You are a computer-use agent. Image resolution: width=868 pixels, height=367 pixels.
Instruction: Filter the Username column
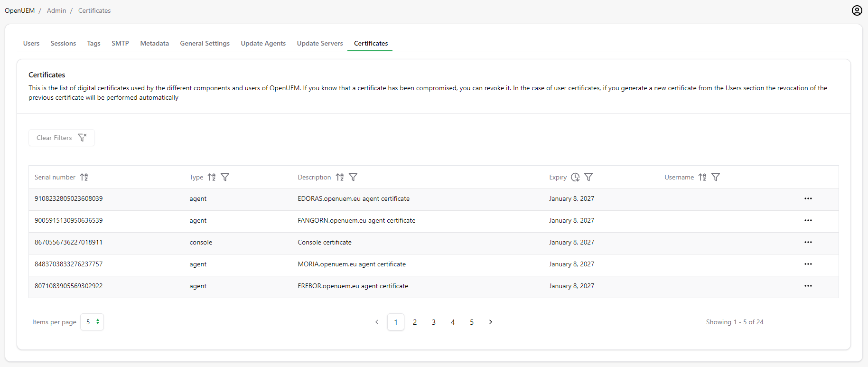coord(716,177)
